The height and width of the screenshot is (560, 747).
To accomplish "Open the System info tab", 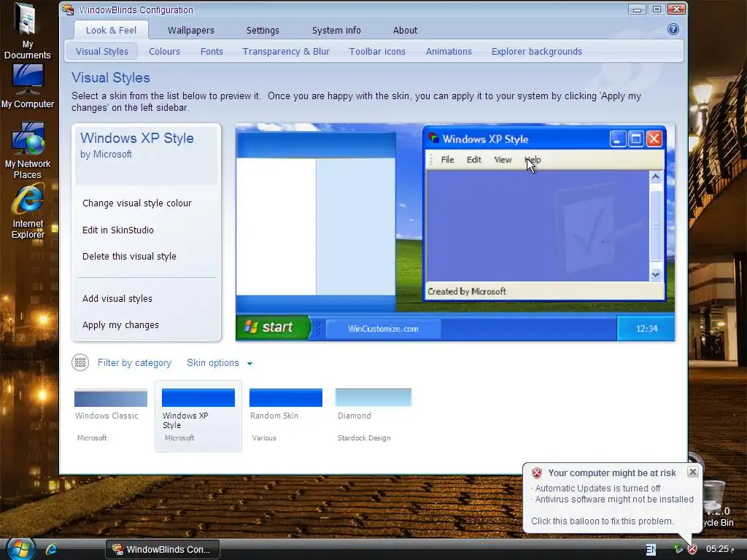I will pos(336,30).
